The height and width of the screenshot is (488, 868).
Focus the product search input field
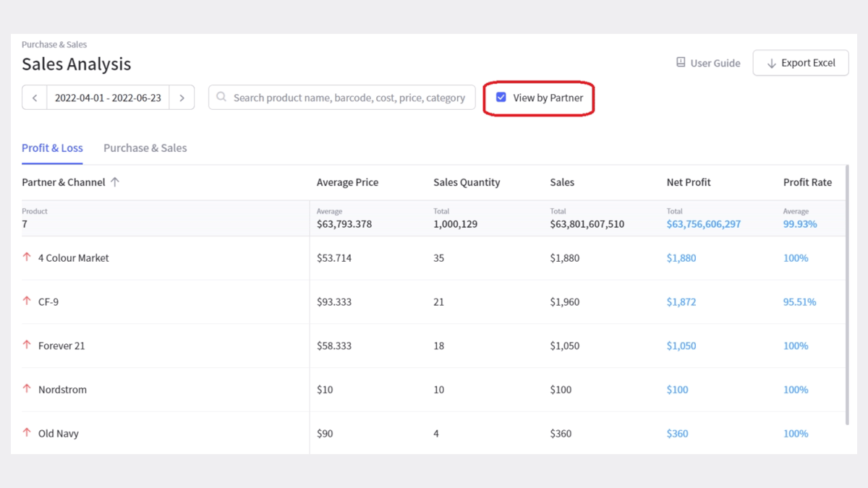pos(349,98)
